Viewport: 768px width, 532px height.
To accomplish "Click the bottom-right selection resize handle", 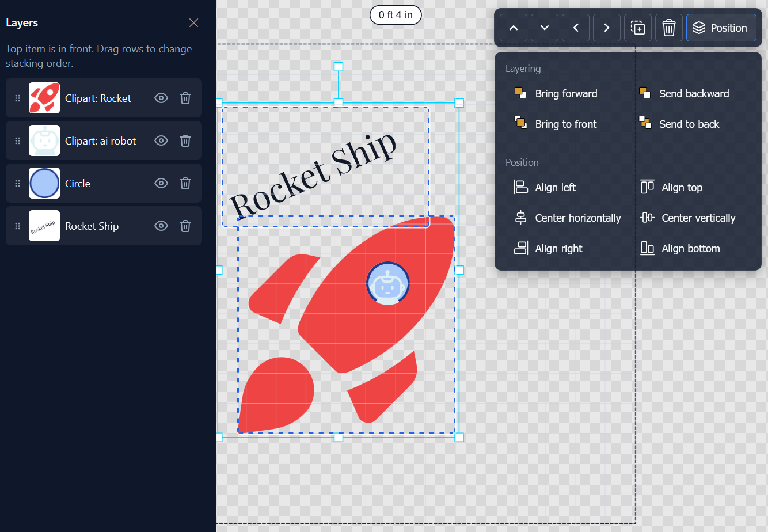I will 459,438.
